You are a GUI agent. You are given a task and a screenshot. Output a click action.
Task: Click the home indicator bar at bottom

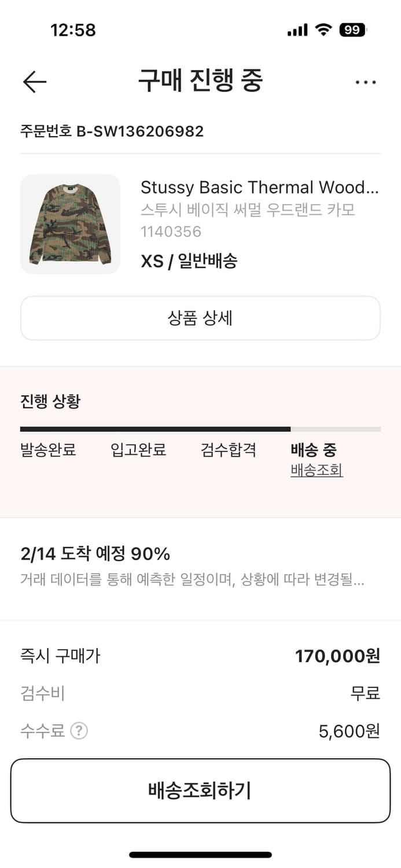pos(200,854)
